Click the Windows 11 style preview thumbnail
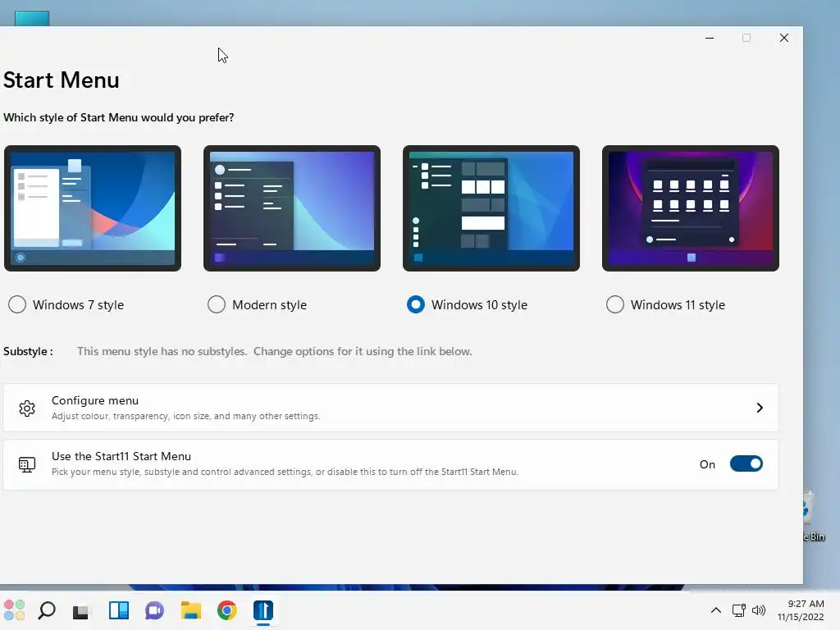Viewport: 840px width, 630px height. [691, 208]
